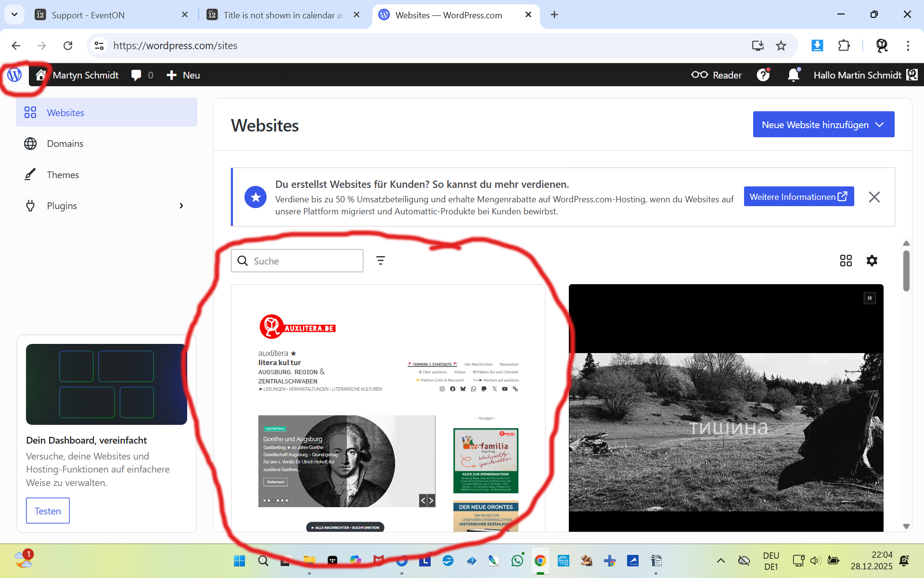This screenshot has width=924, height=578.
Task: Dismiss the agency promotion banner
Action: click(874, 197)
